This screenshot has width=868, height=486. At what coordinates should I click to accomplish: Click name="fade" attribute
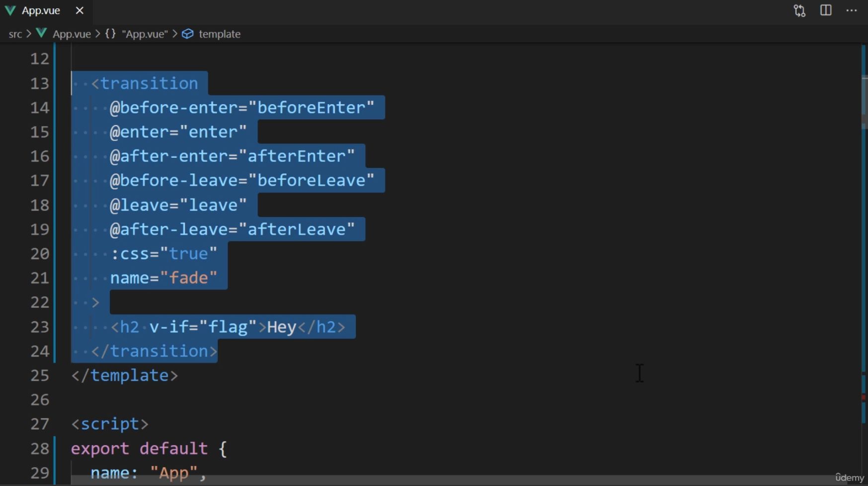[x=163, y=278]
